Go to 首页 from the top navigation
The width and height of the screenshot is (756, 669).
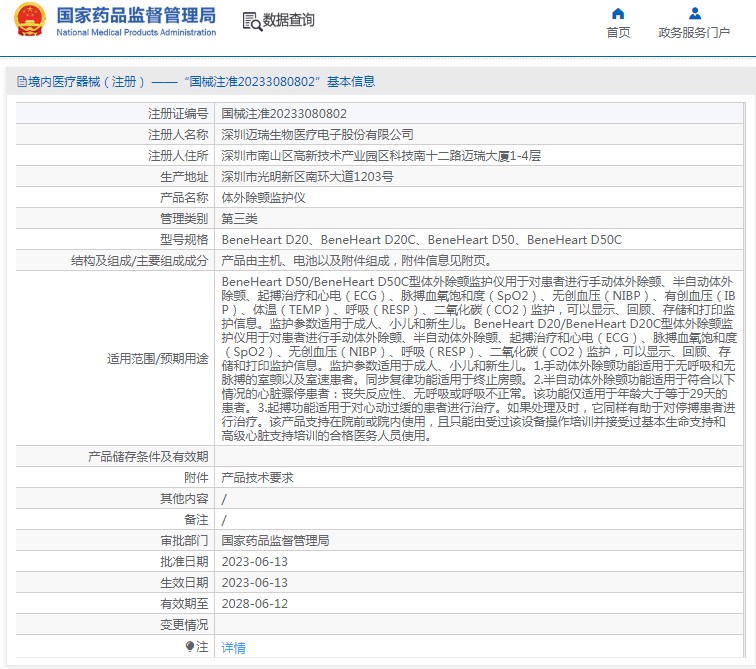click(x=618, y=33)
